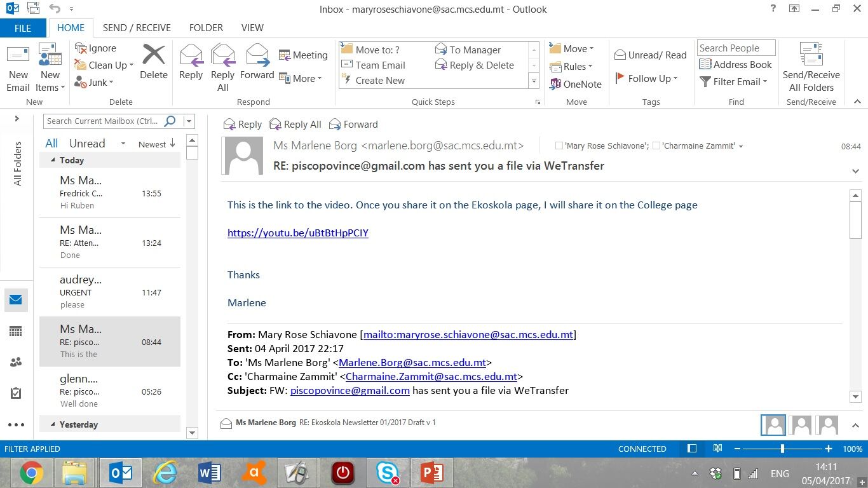The width and height of the screenshot is (868, 488).
Task: Open the Address Book
Action: coord(735,65)
